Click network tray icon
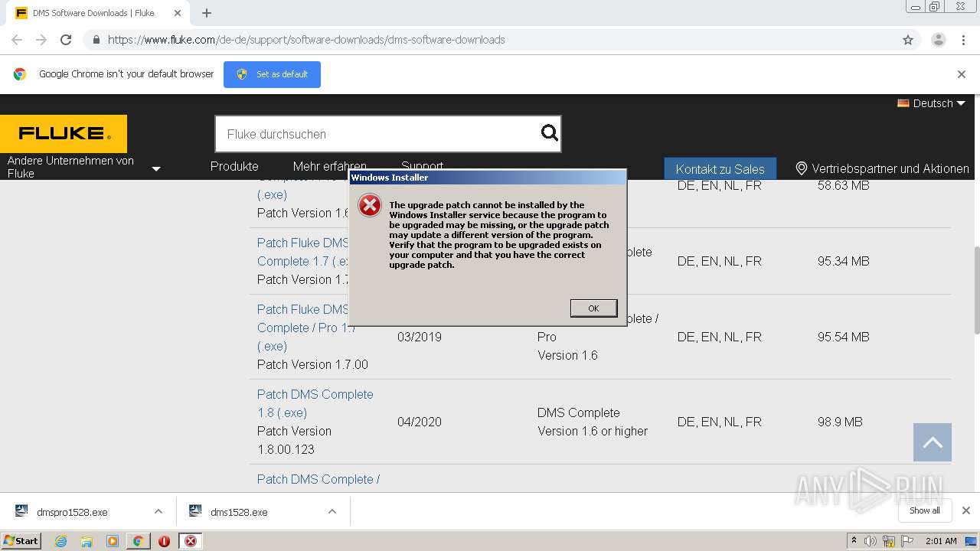 point(889,541)
